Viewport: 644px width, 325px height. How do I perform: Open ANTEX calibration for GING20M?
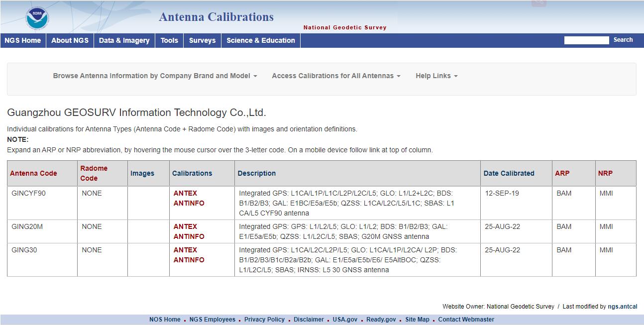point(185,226)
